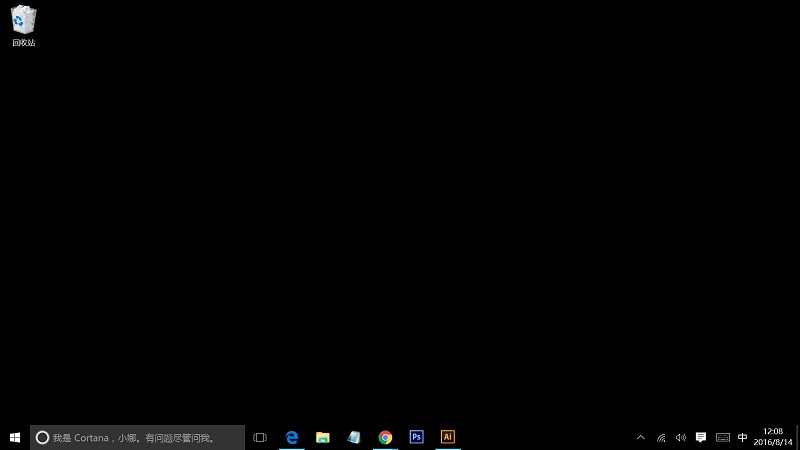Click the Cortana search box
Viewport: 800px width, 450px height.
[x=137, y=437]
